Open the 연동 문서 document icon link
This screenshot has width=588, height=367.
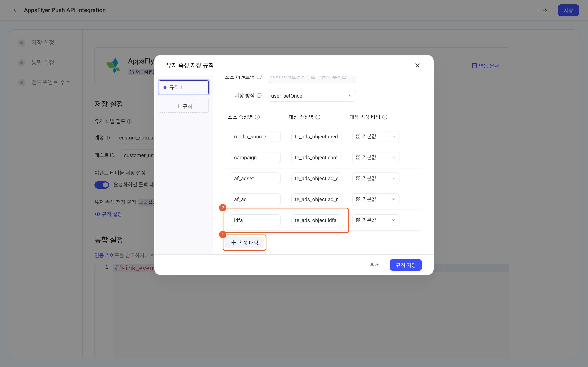point(474,66)
